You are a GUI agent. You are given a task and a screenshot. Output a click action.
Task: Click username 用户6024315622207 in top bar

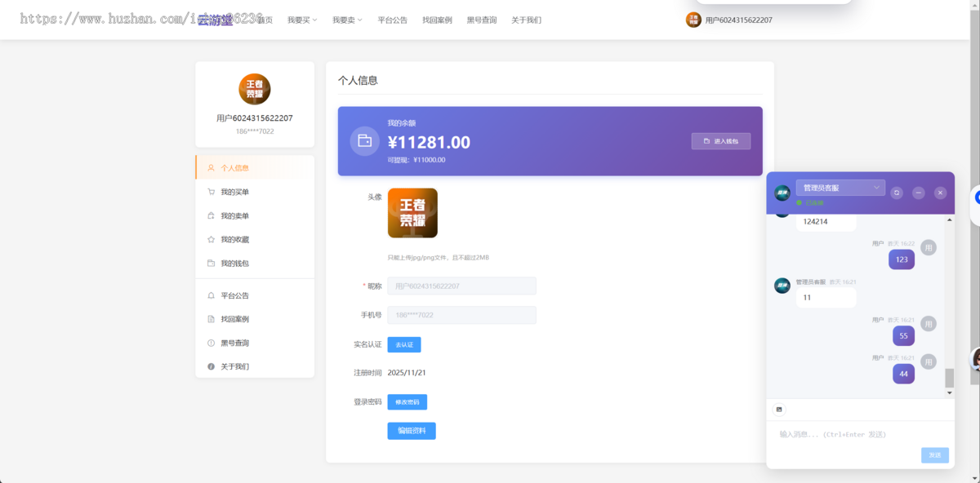[739, 20]
